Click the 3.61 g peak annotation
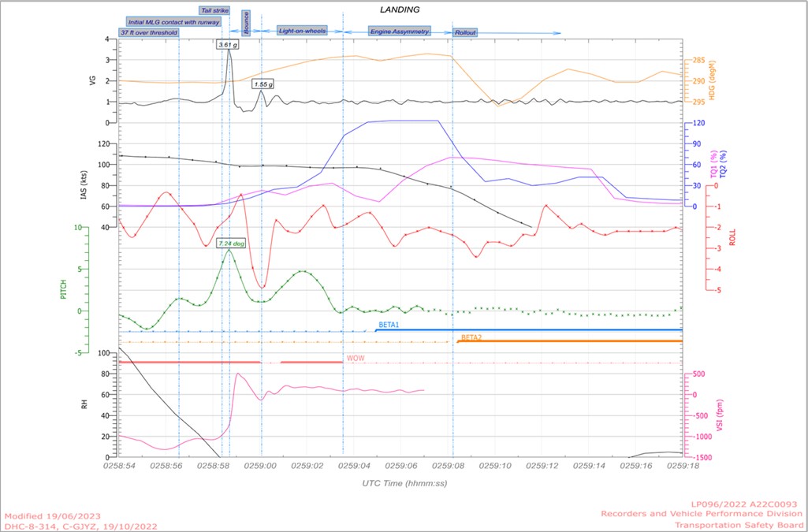 tap(228, 45)
